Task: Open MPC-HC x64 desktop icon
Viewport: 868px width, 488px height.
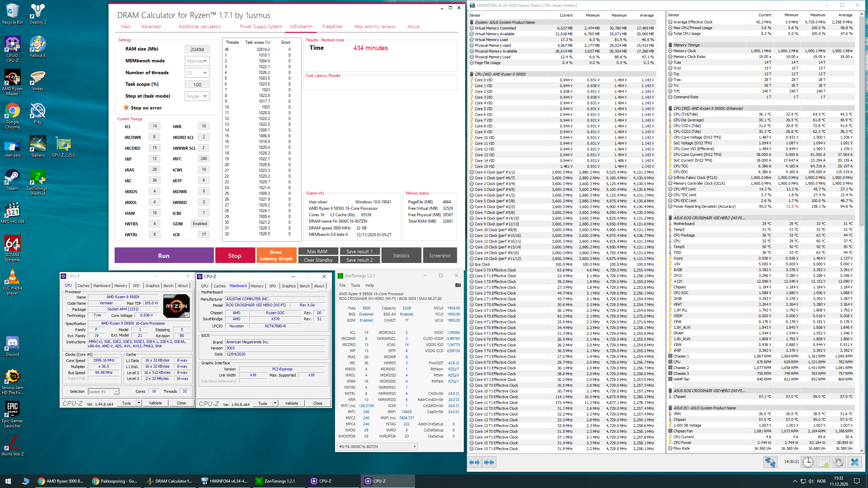Action: coord(13,213)
